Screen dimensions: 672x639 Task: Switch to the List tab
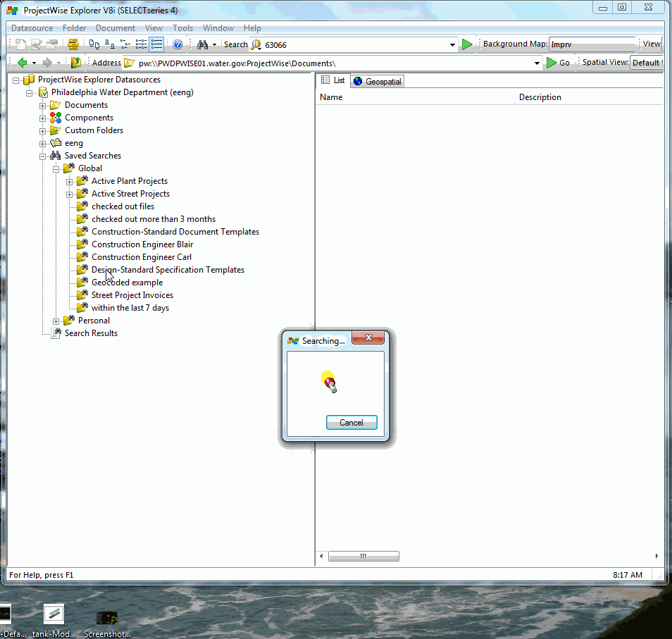pos(333,80)
